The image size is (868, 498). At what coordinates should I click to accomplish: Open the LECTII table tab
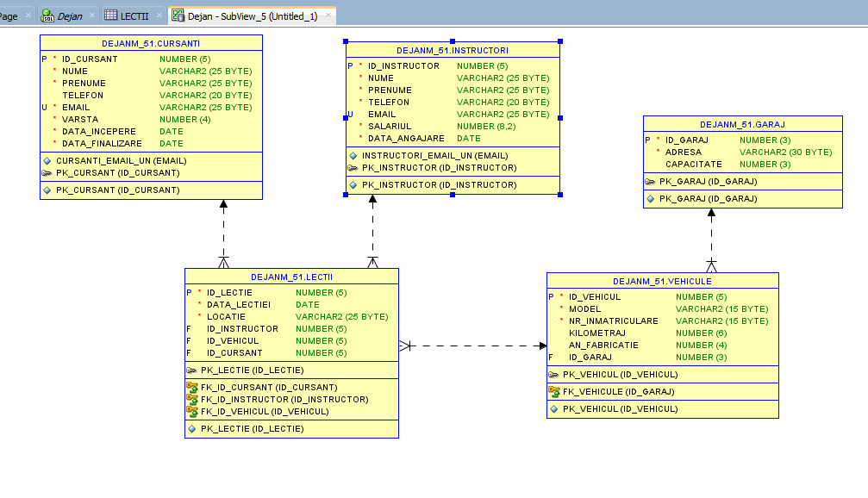pyautogui.click(x=134, y=16)
